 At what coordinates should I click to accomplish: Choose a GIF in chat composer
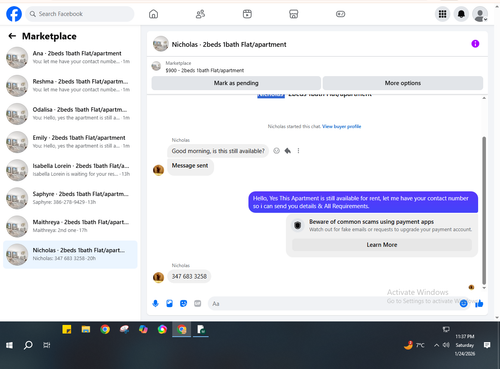tap(198, 303)
